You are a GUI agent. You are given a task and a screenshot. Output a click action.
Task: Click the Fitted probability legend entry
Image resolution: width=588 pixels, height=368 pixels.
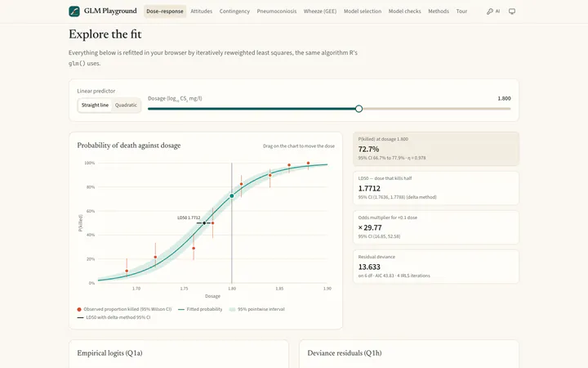coord(200,309)
